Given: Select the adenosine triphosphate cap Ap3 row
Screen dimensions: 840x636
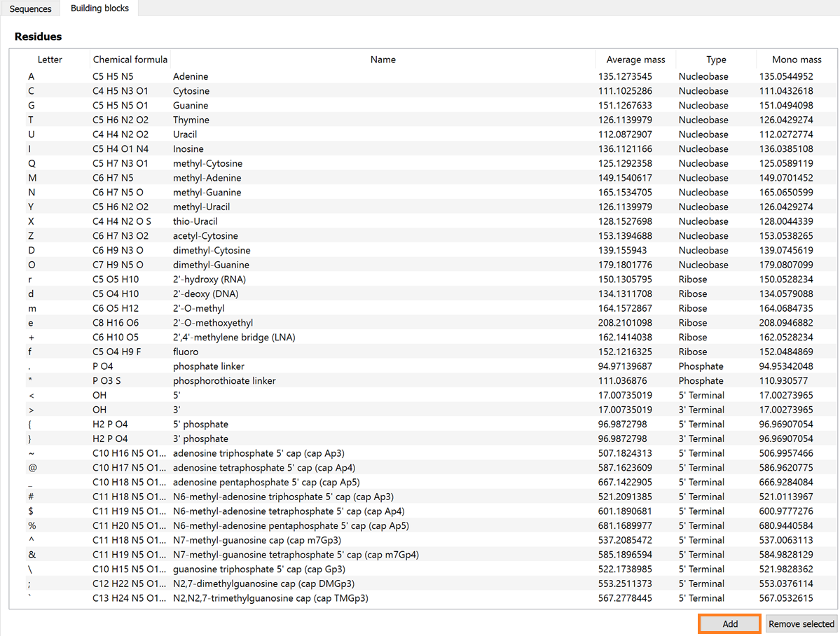Looking at the screenshot, I should point(280,453).
